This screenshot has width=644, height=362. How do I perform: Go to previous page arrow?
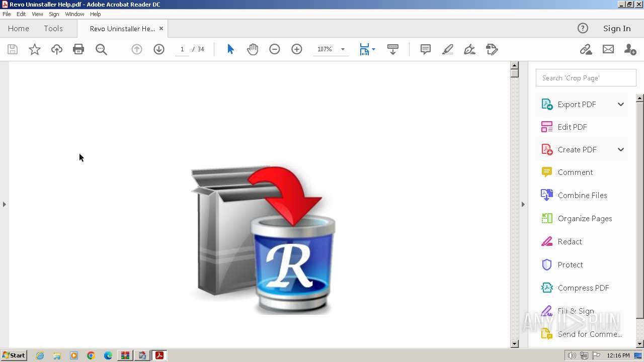click(137, 49)
